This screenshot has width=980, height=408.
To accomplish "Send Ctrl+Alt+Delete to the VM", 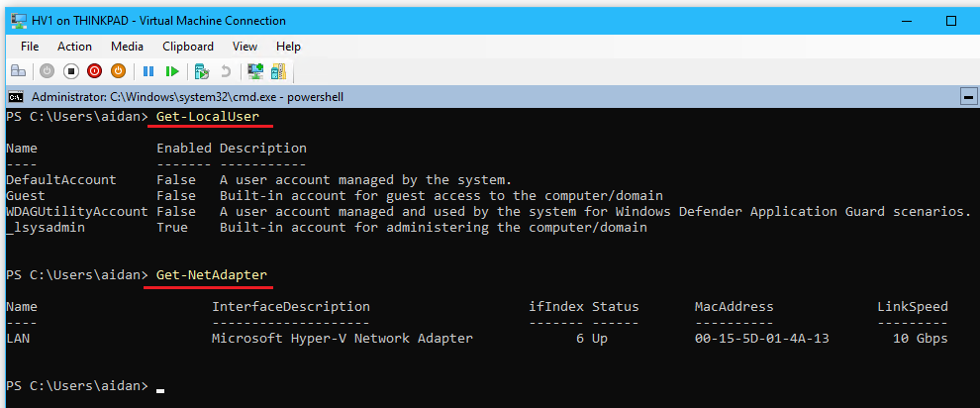I will pyautogui.click(x=18, y=71).
